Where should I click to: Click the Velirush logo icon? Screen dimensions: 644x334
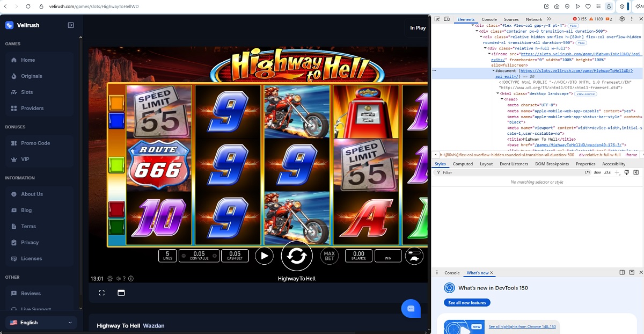10,25
